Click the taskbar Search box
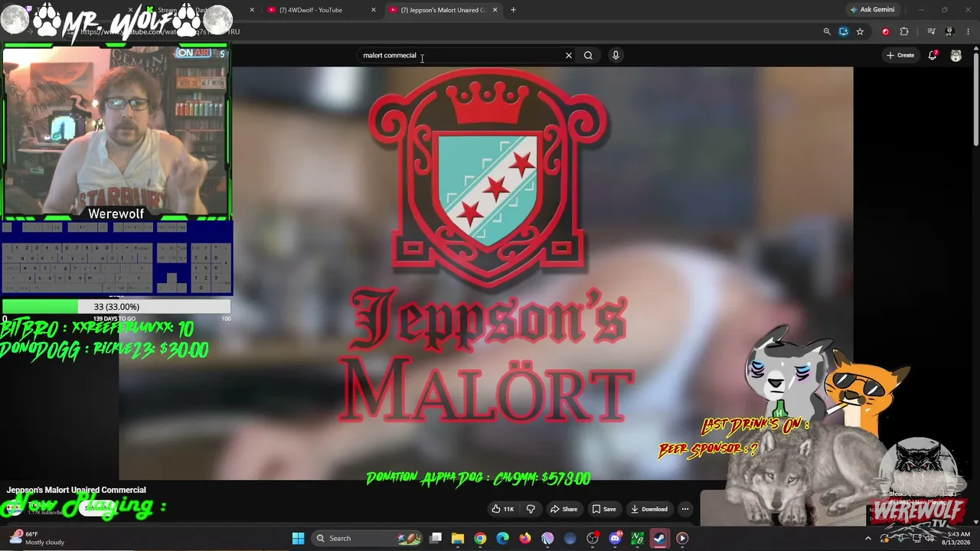The image size is (980, 551). pyautogui.click(x=367, y=538)
